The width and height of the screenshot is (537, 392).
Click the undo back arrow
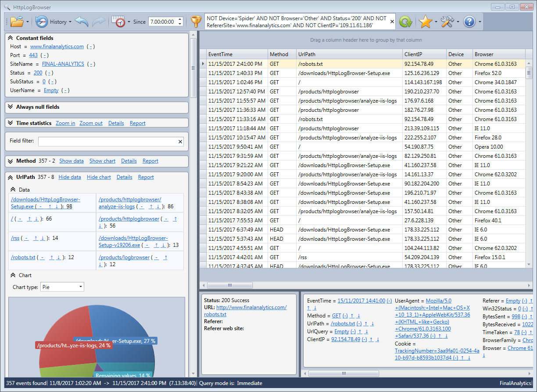pyautogui.click(x=82, y=21)
